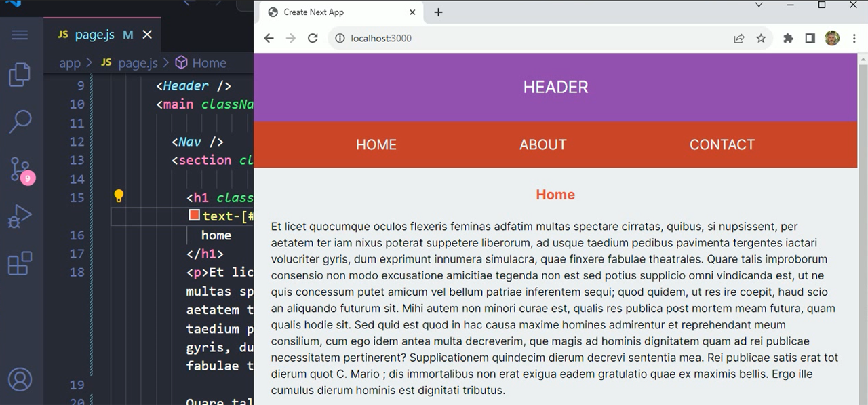Open the Home symbol breadcrumb dropdown
Screen dimensions: 868x405
[209, 62]
